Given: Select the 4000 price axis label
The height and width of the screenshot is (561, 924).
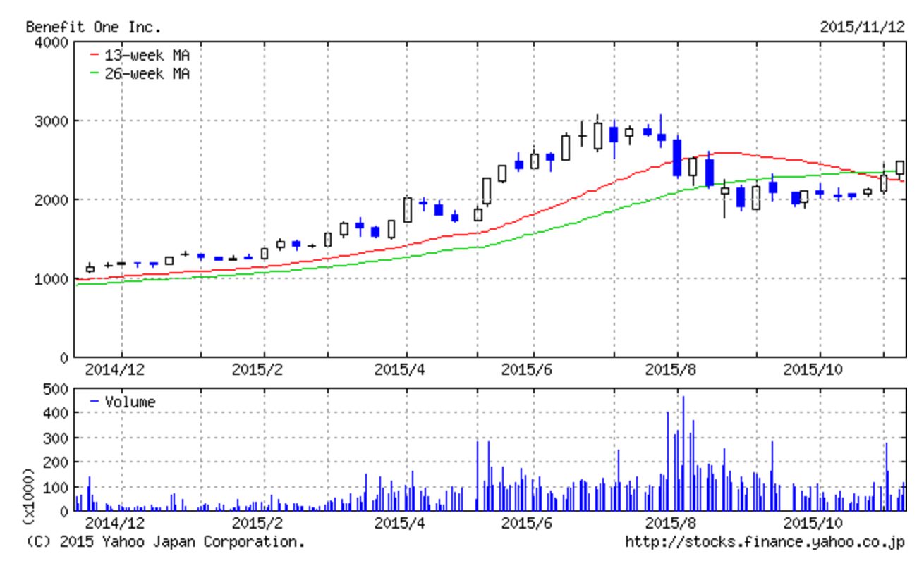Looking at the screenshot, I should pos(51,42).
